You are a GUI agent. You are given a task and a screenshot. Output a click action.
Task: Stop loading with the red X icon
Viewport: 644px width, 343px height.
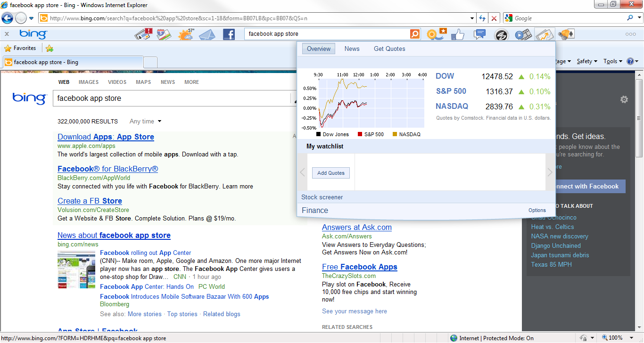coord(494,18)
